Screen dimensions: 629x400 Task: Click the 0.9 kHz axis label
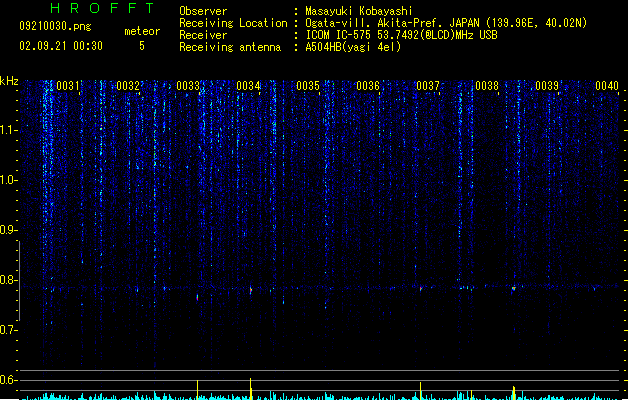8,230
